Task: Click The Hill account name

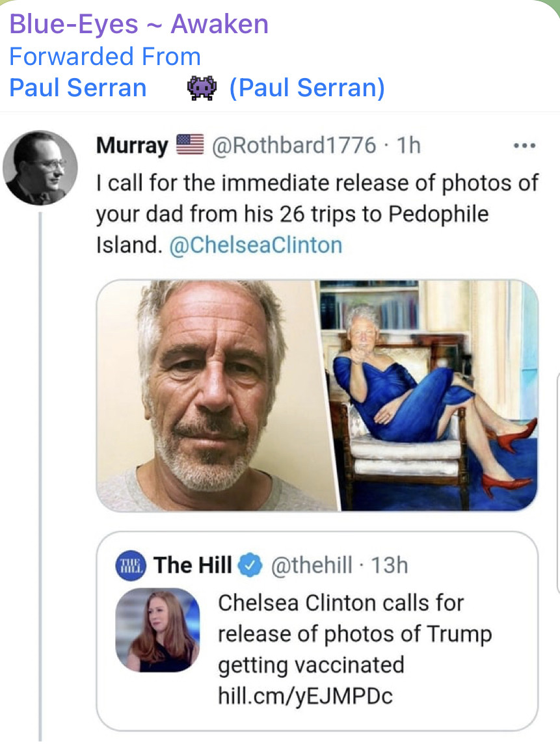Action: 193,565
